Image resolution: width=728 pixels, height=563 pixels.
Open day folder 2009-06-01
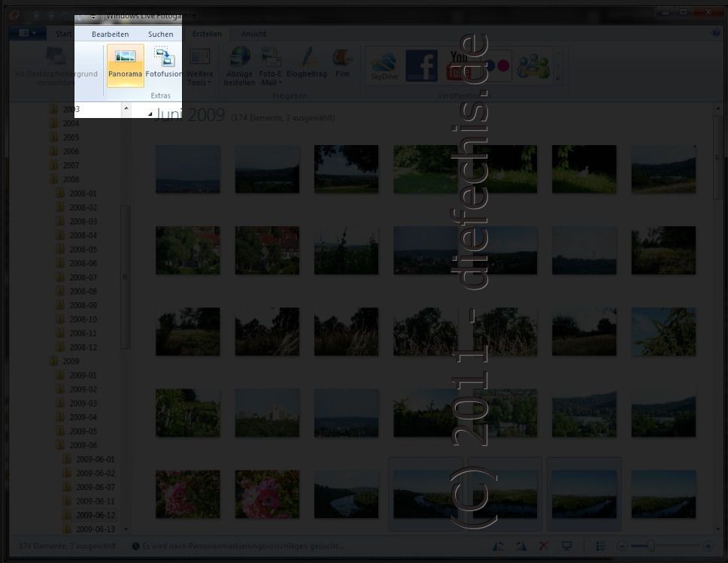pos(96,459)
